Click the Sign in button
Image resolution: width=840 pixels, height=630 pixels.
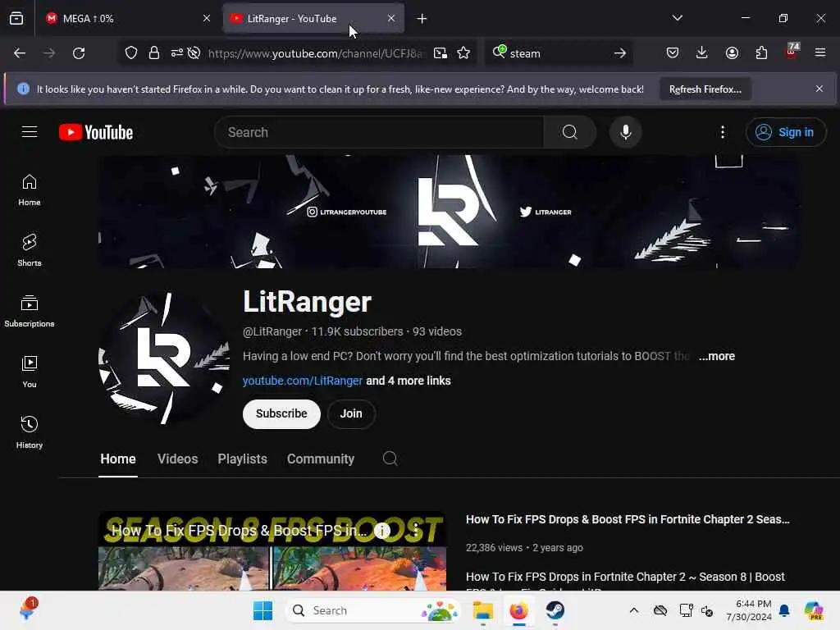(x=785, y=132)
